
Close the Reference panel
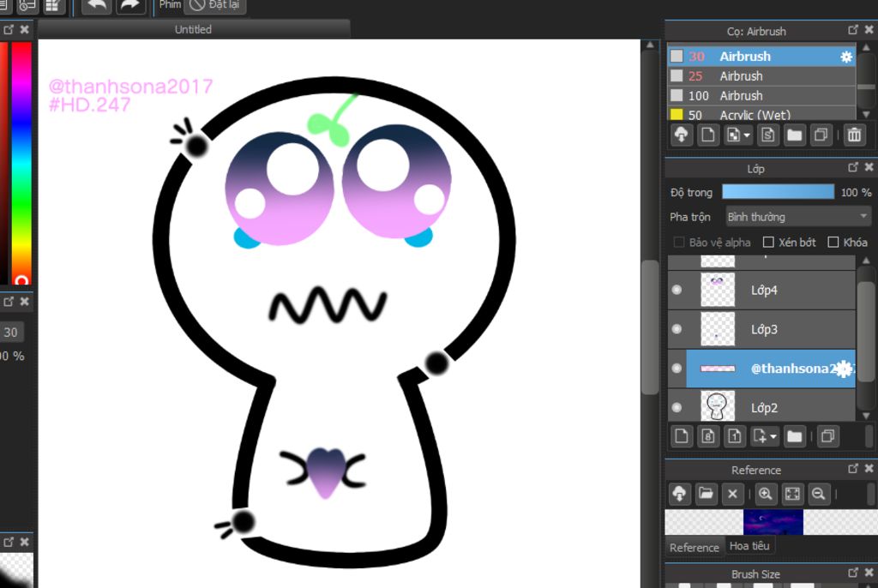869,469
